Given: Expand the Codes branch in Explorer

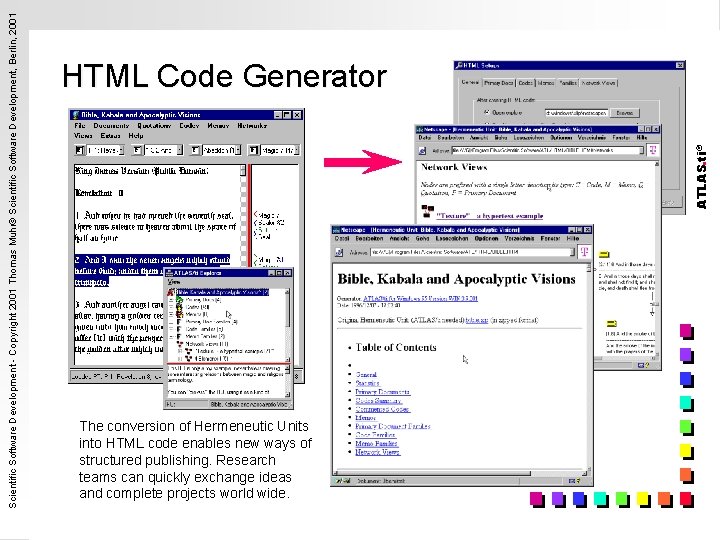Looking at the screenshot, I should click(x=171, y=307).
